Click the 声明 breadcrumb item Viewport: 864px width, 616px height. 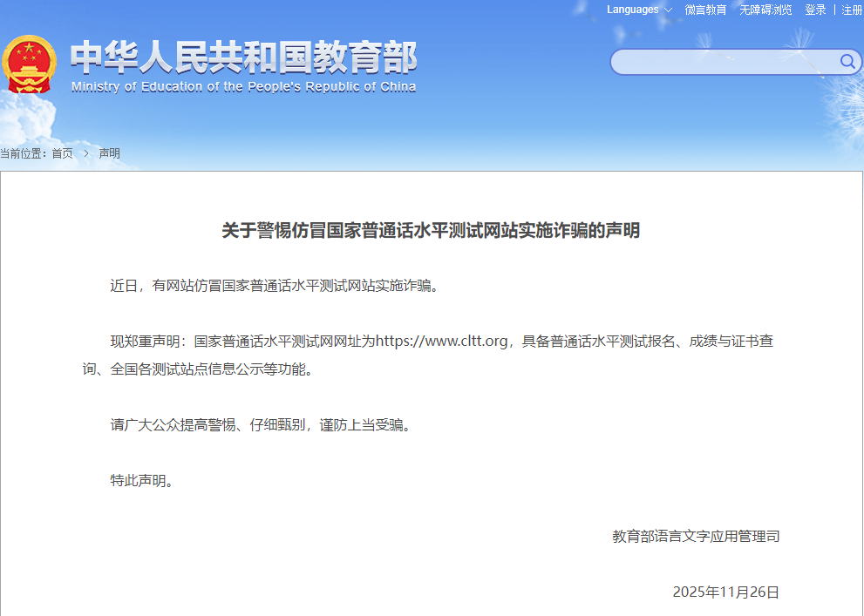[x=110, y=153]
